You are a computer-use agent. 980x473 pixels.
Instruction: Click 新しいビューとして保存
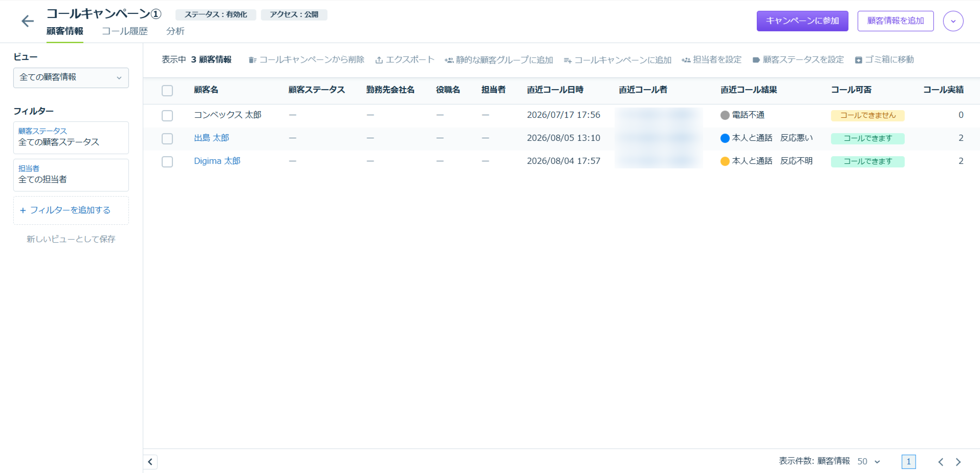coord(71,239)
